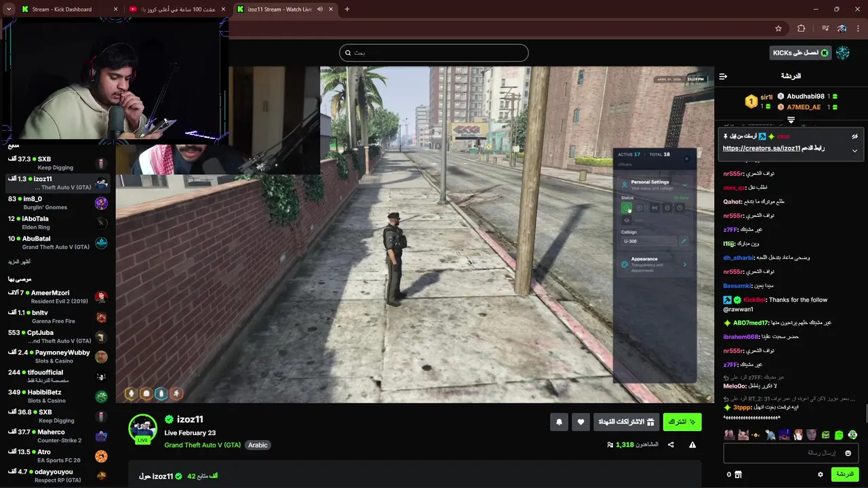This screenshot has height=488, width=868.
Task: Click the Melo0o username in chat
Action: pyautogui.click(x=734, y=386)
